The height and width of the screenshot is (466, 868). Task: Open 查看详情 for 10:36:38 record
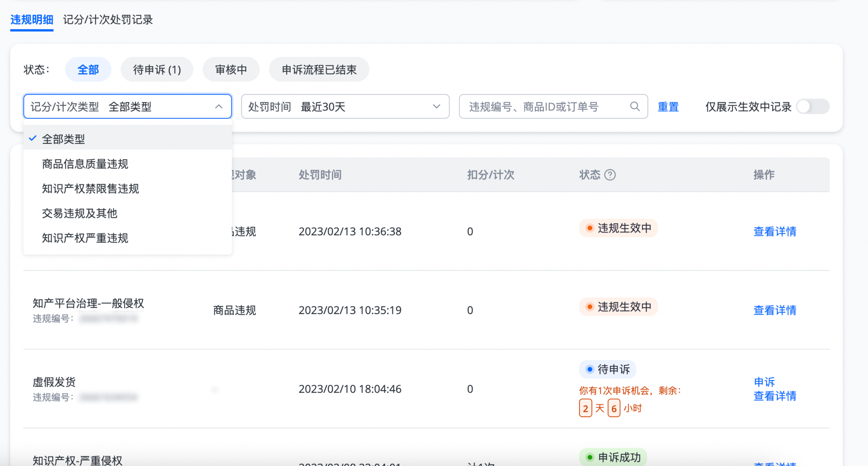775,231
